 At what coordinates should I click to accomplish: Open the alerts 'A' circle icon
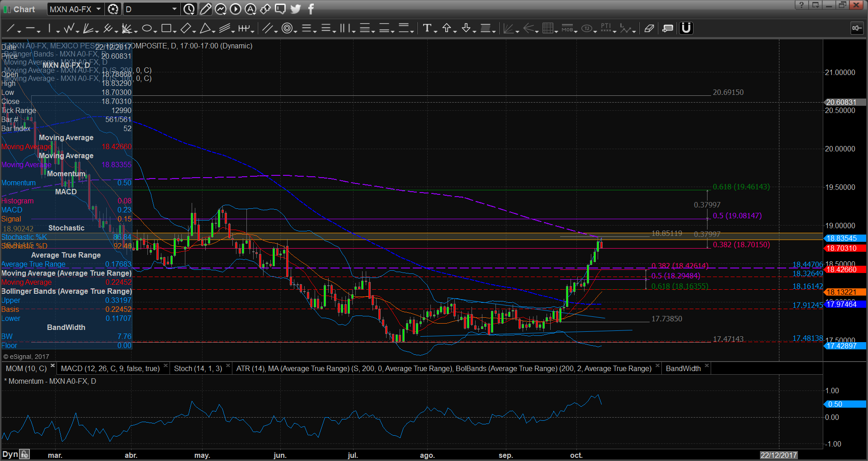(x=250, y=9)
